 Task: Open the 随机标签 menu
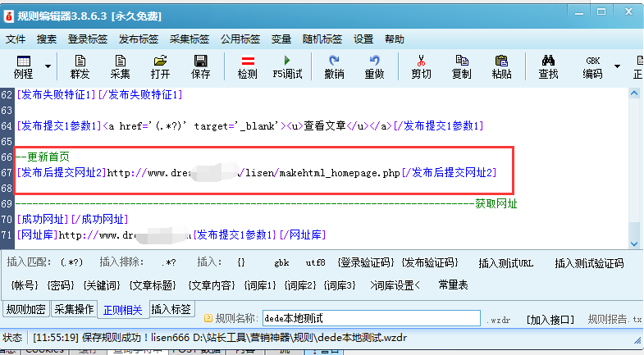click(x=322, y=39)
